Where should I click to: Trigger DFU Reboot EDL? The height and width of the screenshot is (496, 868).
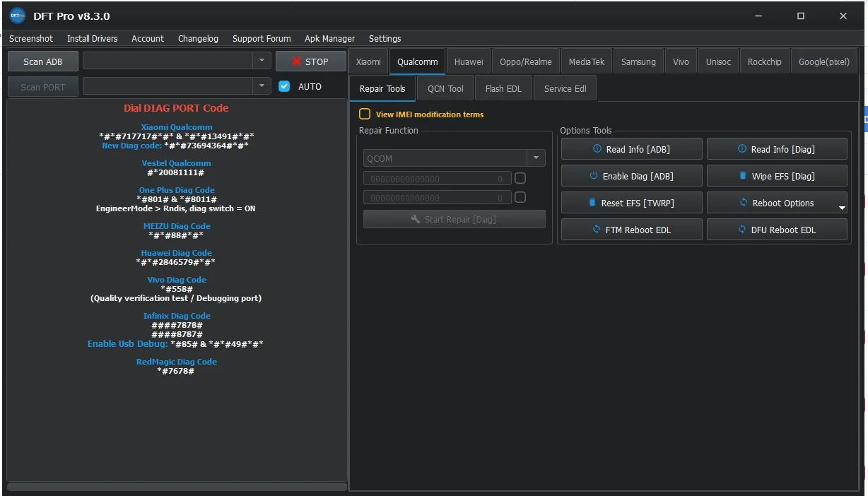point(777,230)
